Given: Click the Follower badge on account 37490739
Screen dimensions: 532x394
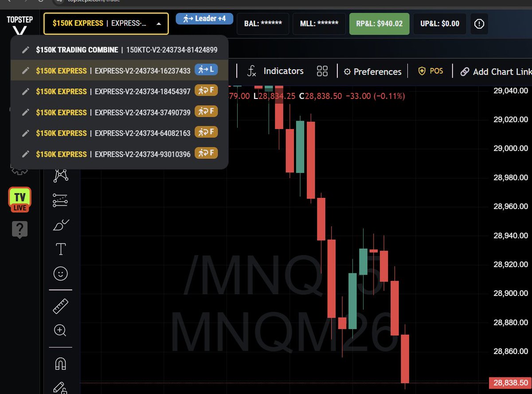Looking at the screenshot, I should (206, 111).
